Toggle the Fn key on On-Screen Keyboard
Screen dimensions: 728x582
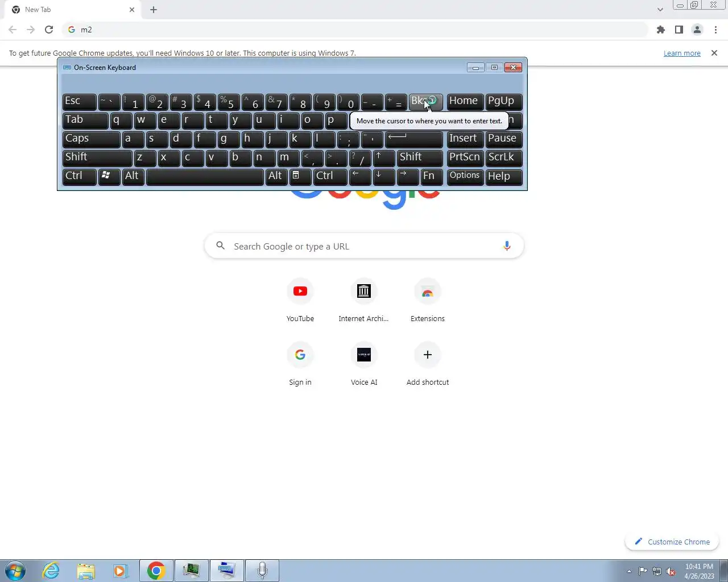pos(432,177)
